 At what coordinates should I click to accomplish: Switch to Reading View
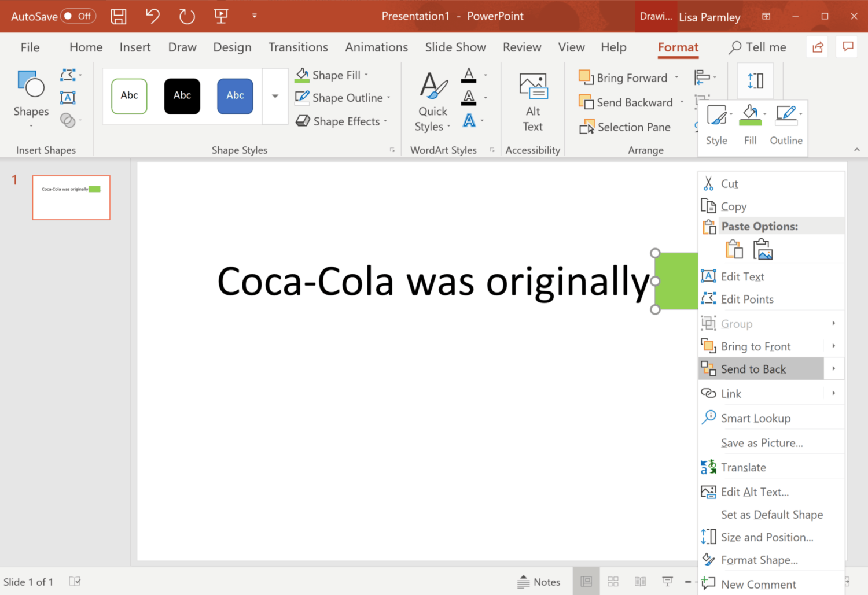coord(640,581)
